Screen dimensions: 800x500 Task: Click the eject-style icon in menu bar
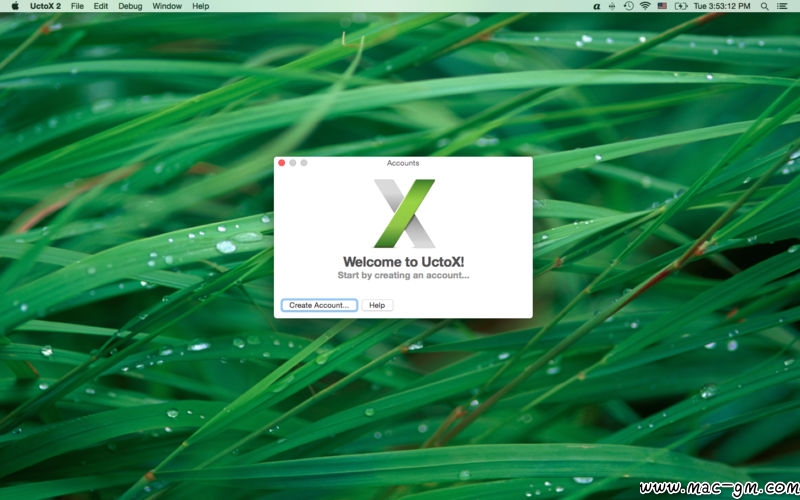pos(612,6)
